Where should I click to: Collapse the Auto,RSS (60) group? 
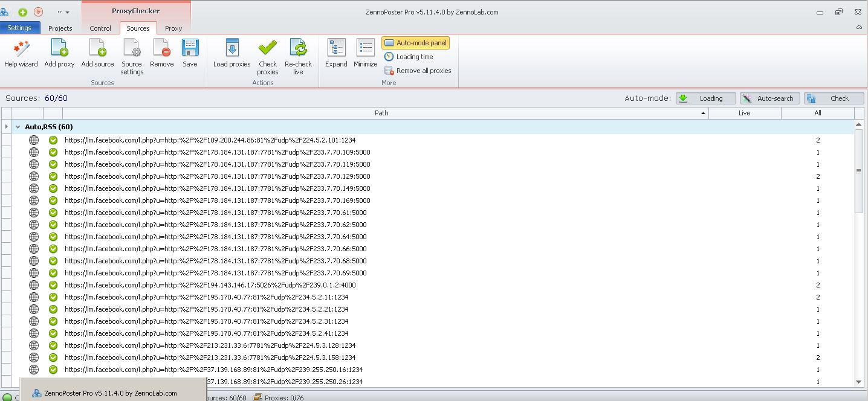pos(18,127)
